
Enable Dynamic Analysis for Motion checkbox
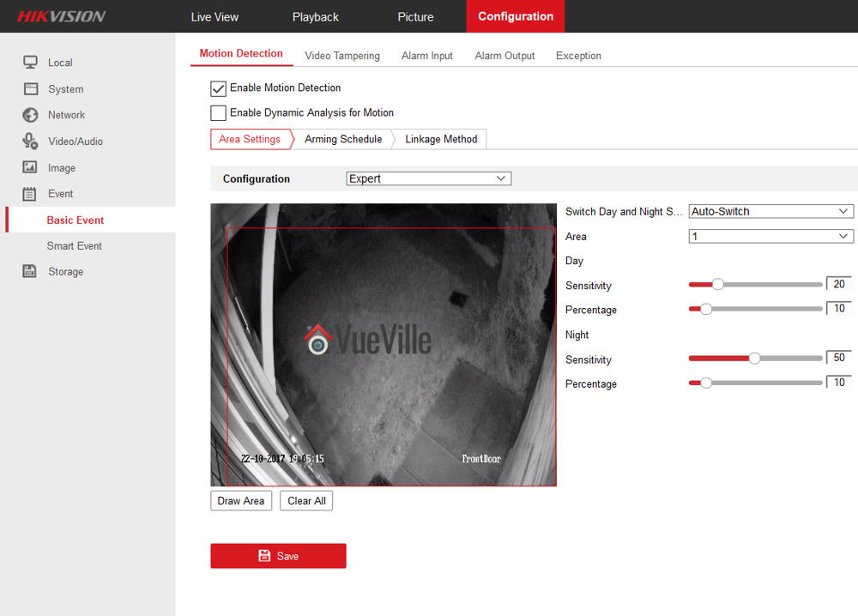click(219, 112)
